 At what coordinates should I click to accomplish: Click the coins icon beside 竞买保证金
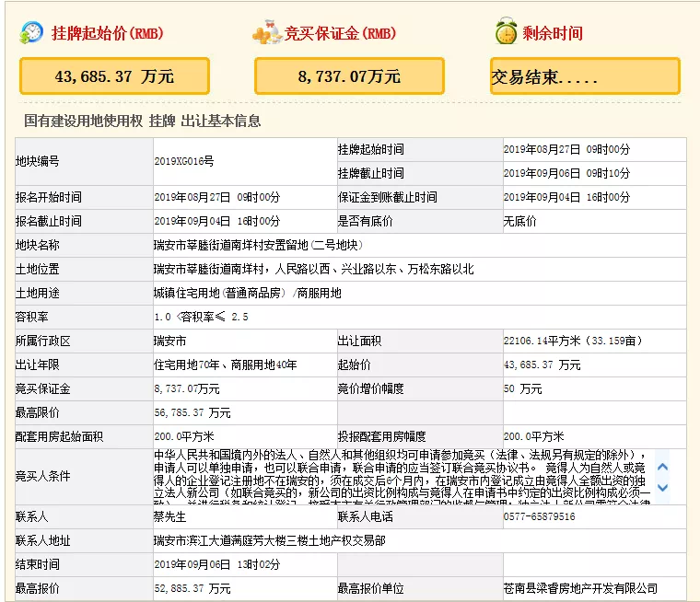[x=266, y=33]
